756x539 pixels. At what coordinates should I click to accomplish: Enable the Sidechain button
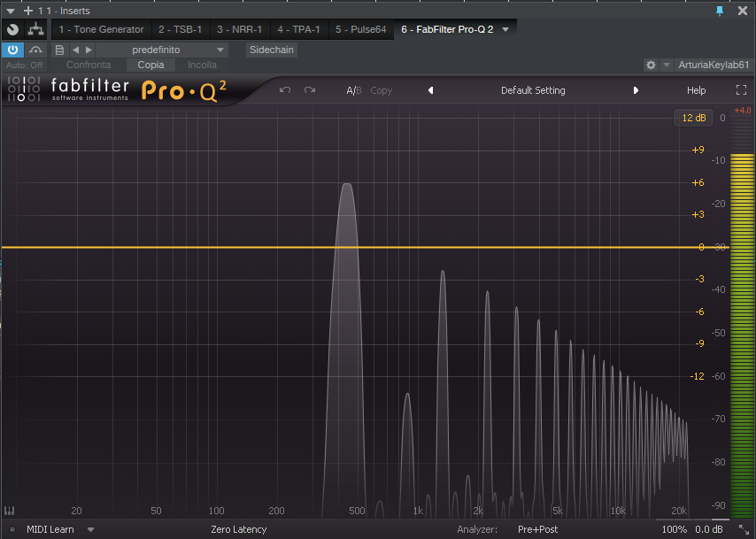pos(272,50)
